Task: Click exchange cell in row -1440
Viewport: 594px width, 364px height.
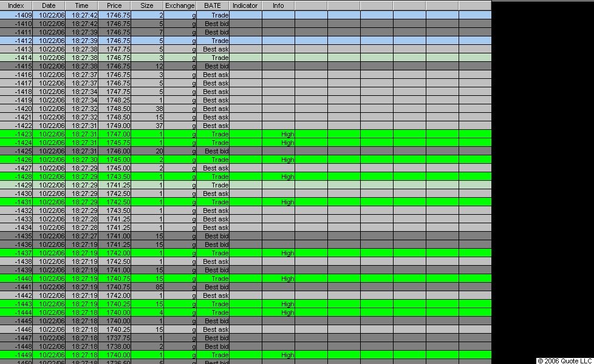Action: coord(180,278)
